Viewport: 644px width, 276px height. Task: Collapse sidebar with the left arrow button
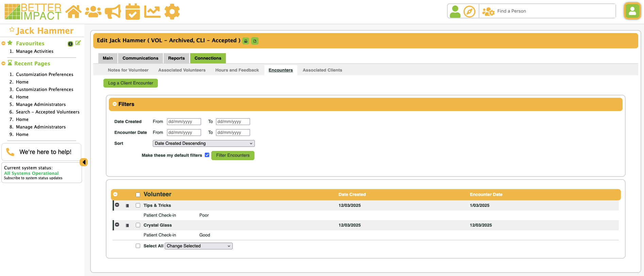coord(84,162)
